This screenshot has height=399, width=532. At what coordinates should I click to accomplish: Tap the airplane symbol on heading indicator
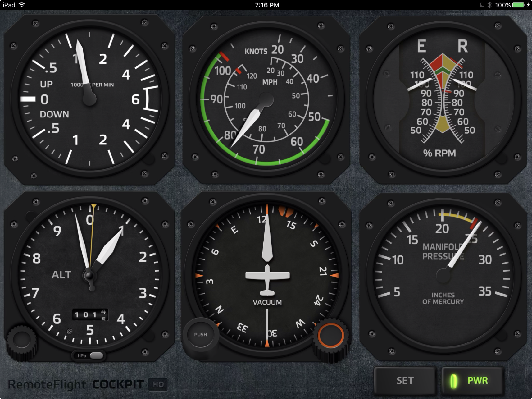click(267, 280)
